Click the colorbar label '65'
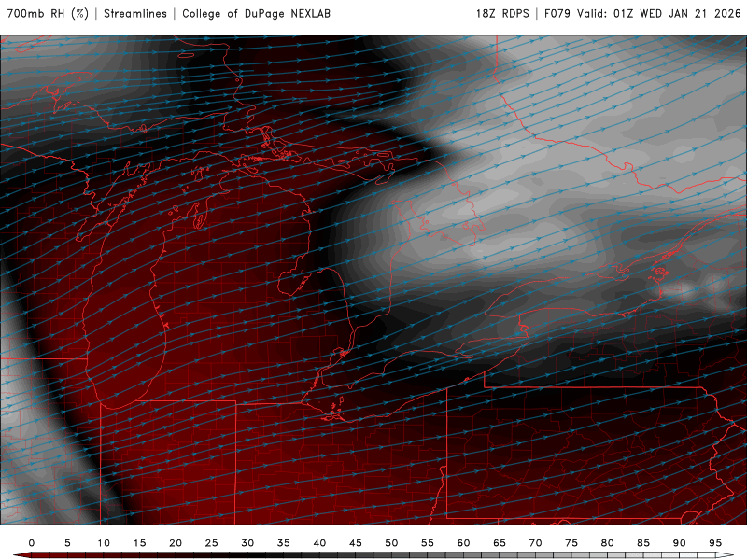Image resolution: width=747 pixels, height=560 pixels. click(500, 543)
